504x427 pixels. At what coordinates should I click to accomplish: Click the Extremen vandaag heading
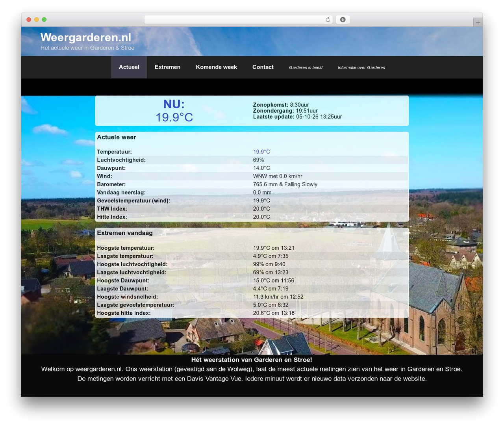(x=125, y=233)
